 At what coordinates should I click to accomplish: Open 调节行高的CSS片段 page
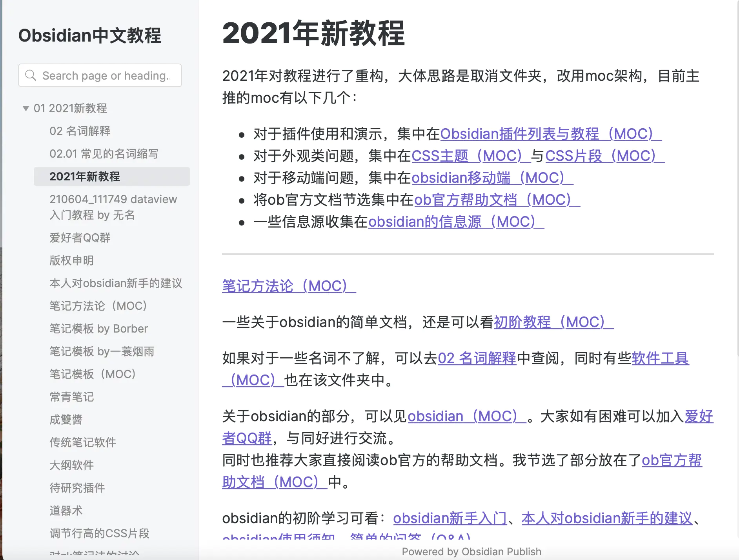tap(99, 533)
